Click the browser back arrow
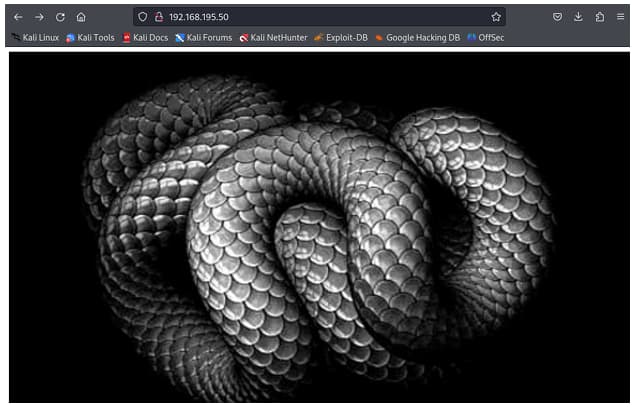Screen dimensions: 632x409 17,17
